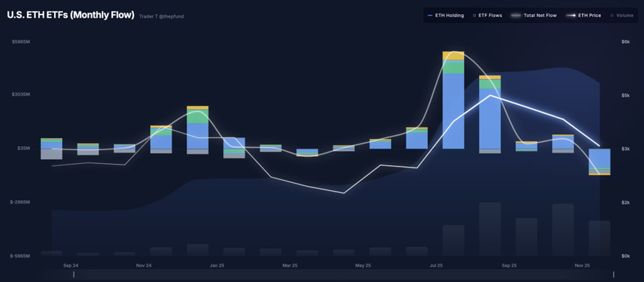Toggle the ETH Price legend item

[583, 16]
